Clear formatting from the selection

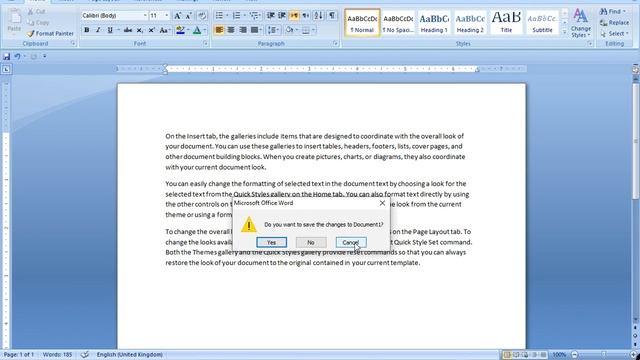click(202, 16)
